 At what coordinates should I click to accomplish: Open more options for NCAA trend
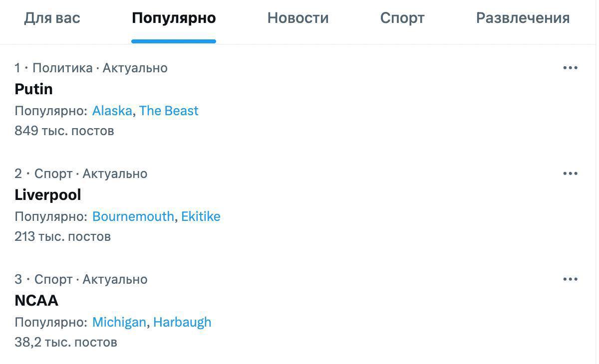(x=570, y=279)
